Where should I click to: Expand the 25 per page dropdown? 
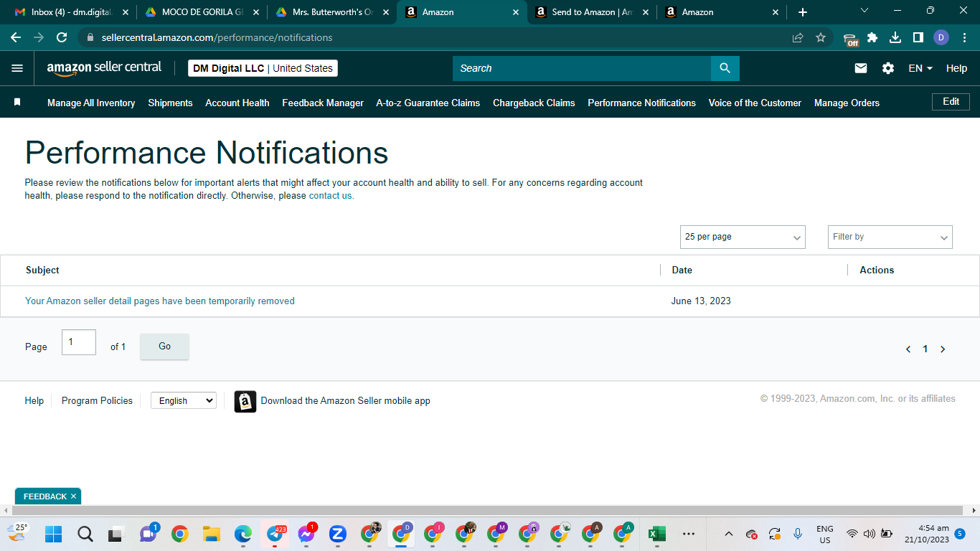[743, 237]
